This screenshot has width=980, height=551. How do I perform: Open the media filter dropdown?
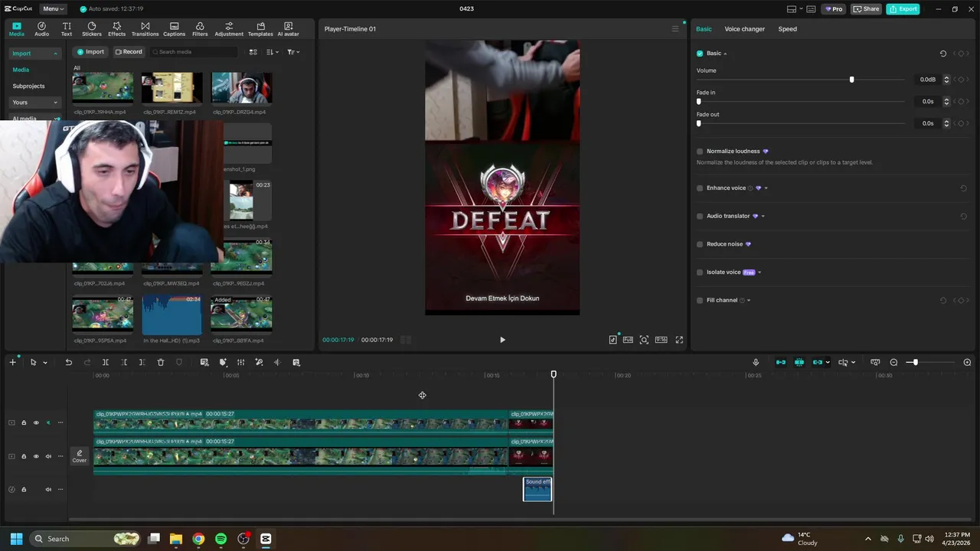click(293, 52)
